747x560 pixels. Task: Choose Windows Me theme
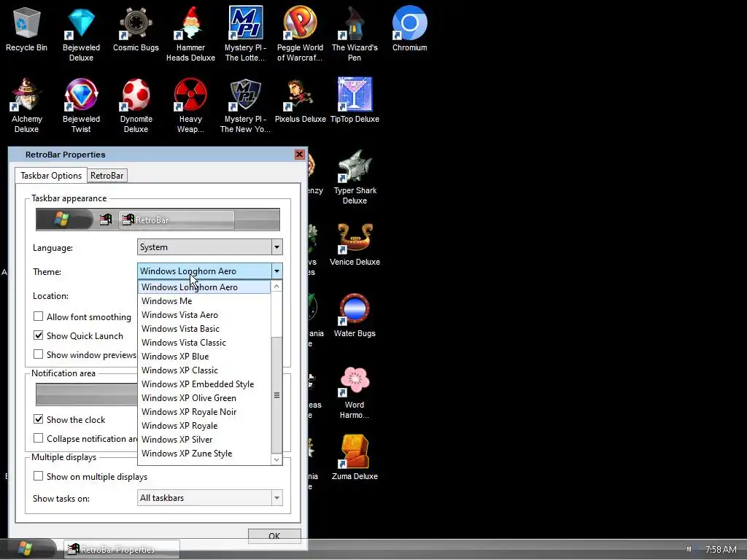pyautogui.click(x=204, y=301)
